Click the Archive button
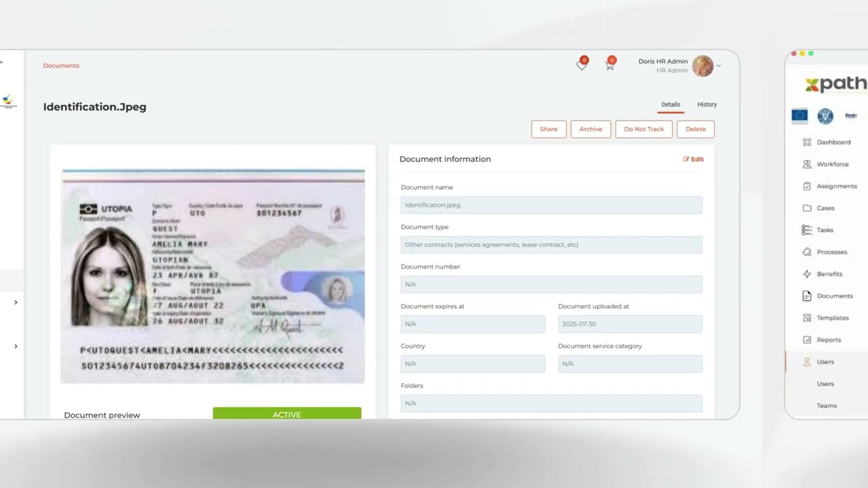 pos(591,129)
